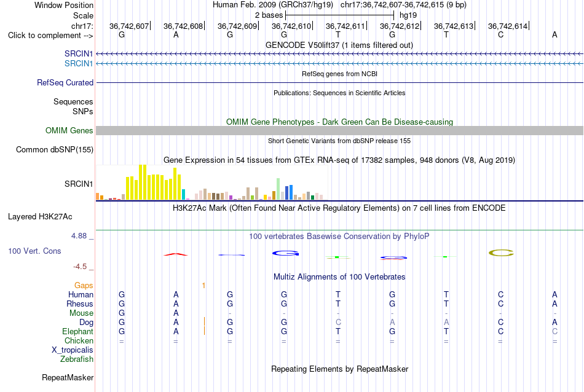
Task: Click the GENCODE V50lift37 track title
Action: click(339, 45)
